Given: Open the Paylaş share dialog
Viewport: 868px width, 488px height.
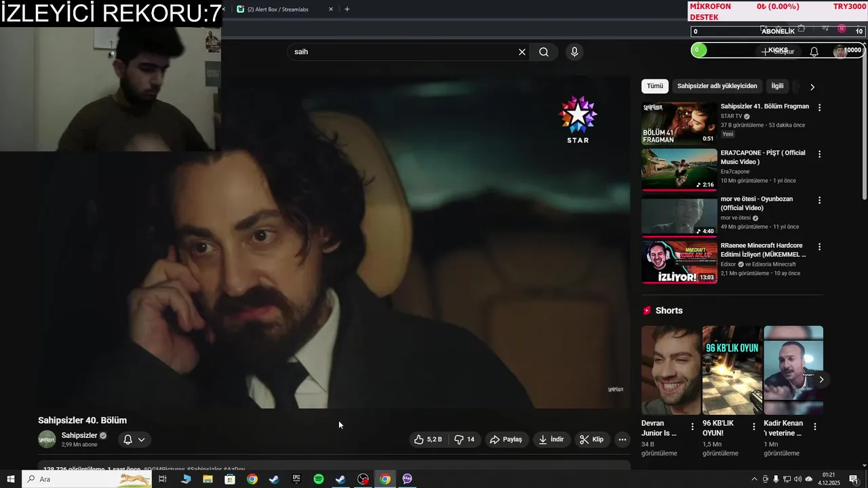Looking at the screenshot, I should [x=506, y=439].
